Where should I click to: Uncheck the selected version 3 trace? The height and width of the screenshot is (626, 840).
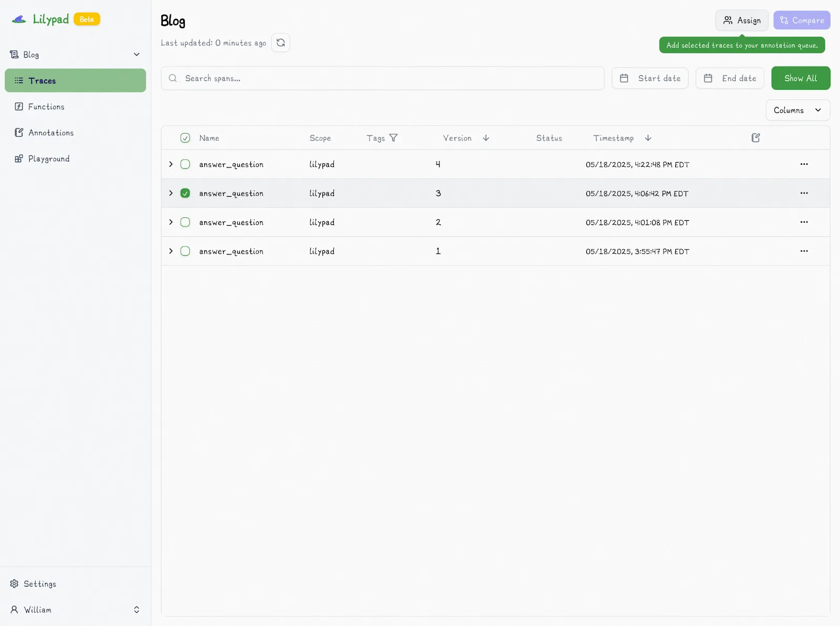185,193
